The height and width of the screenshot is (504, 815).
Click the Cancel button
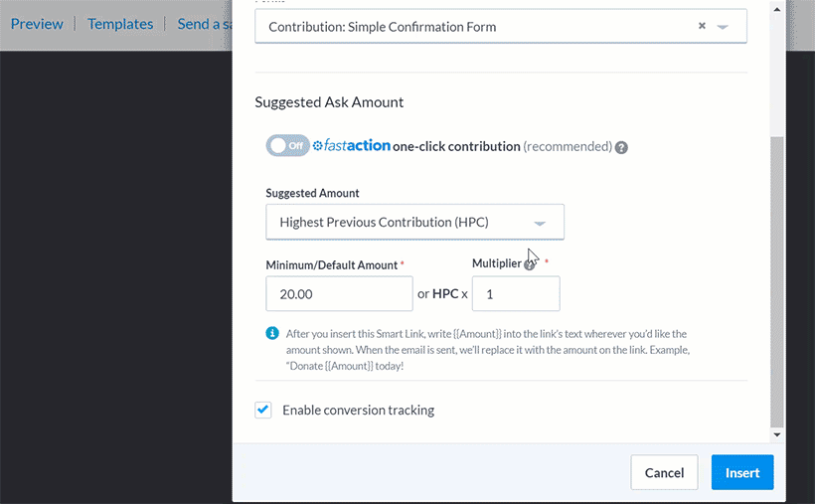tap(664, 472)
